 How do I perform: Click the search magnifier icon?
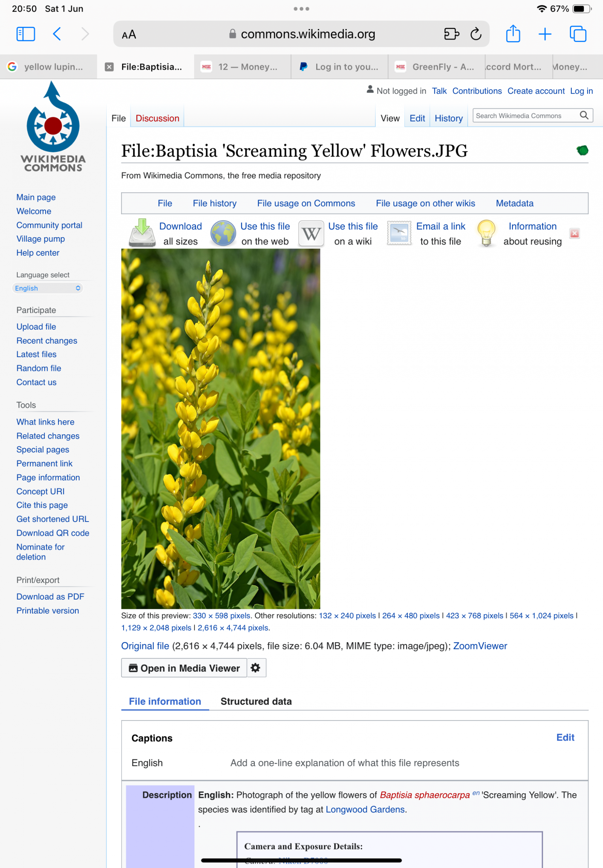tap(584, 115)
